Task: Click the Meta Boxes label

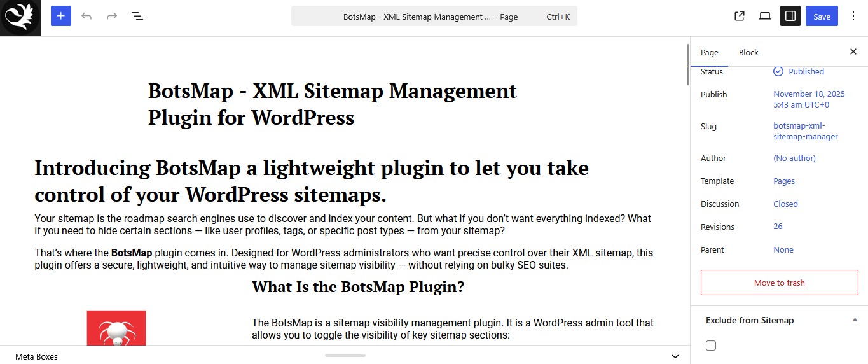Action: click(36, 356)
